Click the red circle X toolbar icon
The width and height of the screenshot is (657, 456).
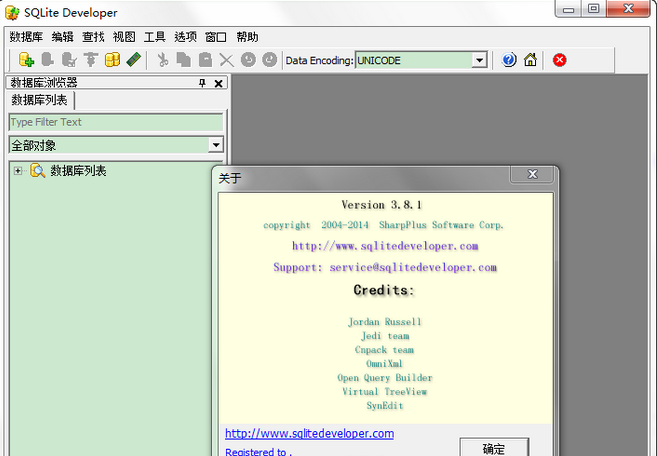[559, 60]
